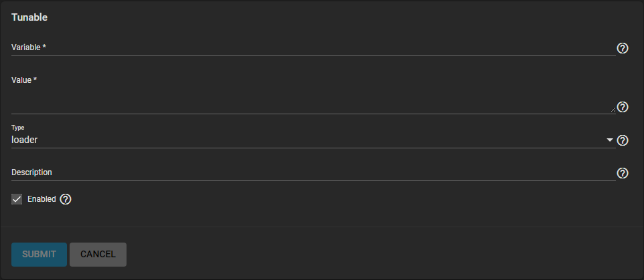Grab the Value textarea resize handle
Screen dimensions: 644x280
click(613, 110)
